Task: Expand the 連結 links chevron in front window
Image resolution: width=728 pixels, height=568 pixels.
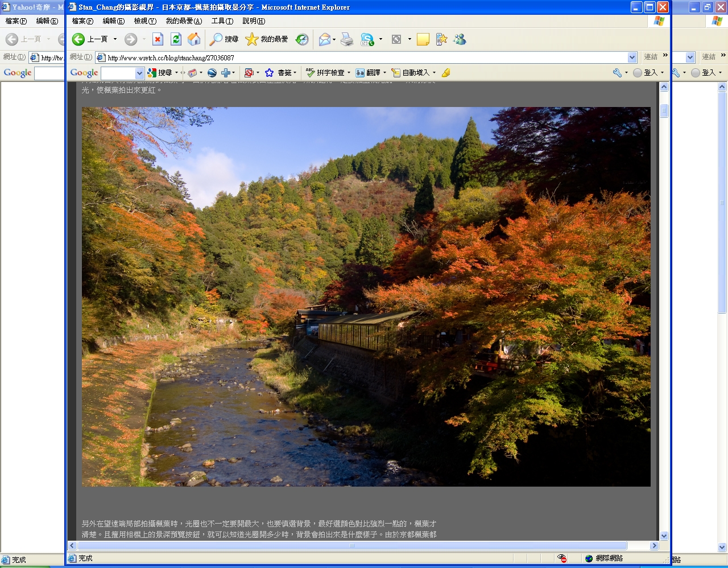Action: (x=665, y=56)
